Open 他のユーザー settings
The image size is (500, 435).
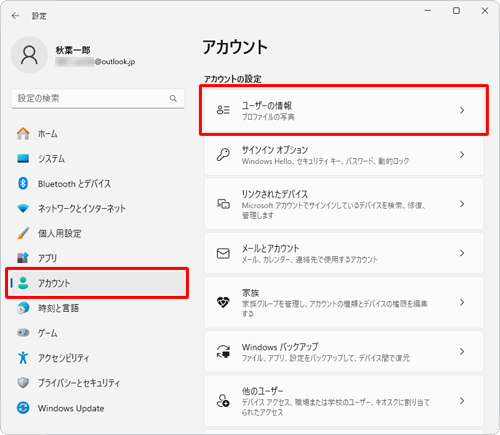[344, 401]
